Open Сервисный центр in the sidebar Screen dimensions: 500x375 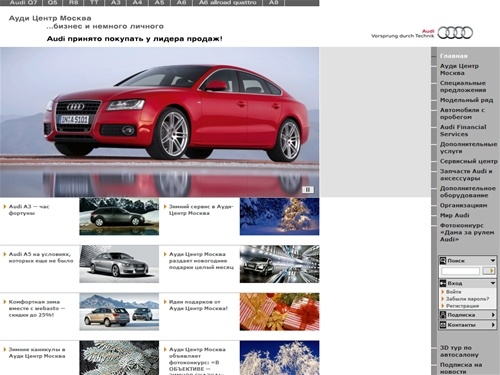468,161
